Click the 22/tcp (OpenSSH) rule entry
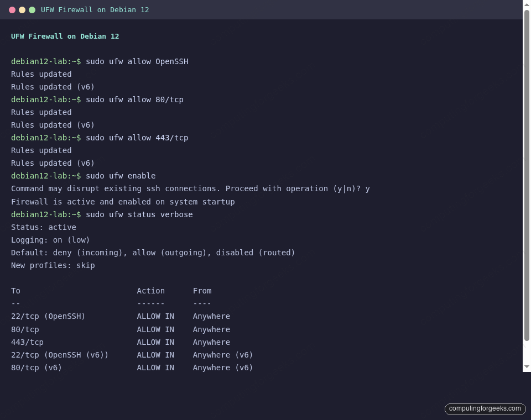The height and width of the screenshot is (420, 531). 48,316
